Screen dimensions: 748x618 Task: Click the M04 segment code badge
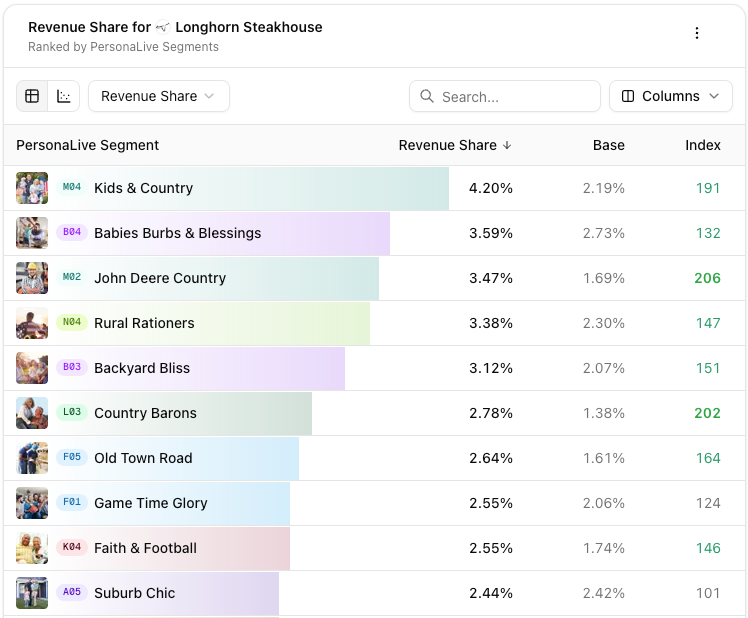72,187
